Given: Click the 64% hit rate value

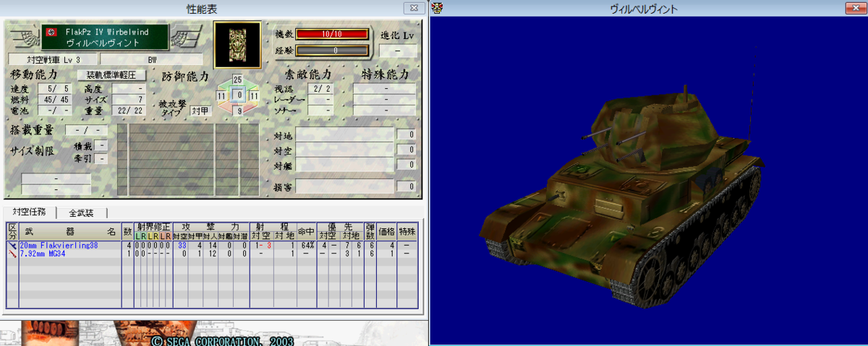Looking at the screenshot, I should coord(307,246).
